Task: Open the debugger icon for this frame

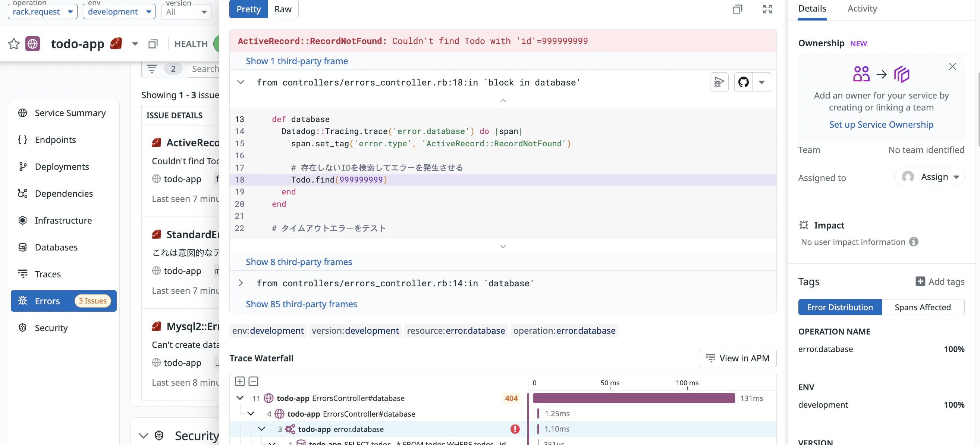Action: pyautogui.click(x=719, y=82)
